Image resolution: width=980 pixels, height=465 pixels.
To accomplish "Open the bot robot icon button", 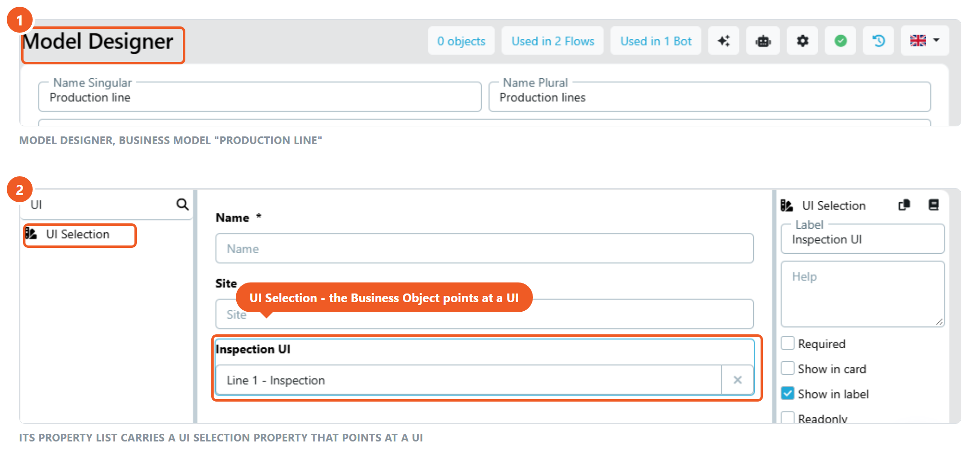I will [x=763, y=41].
